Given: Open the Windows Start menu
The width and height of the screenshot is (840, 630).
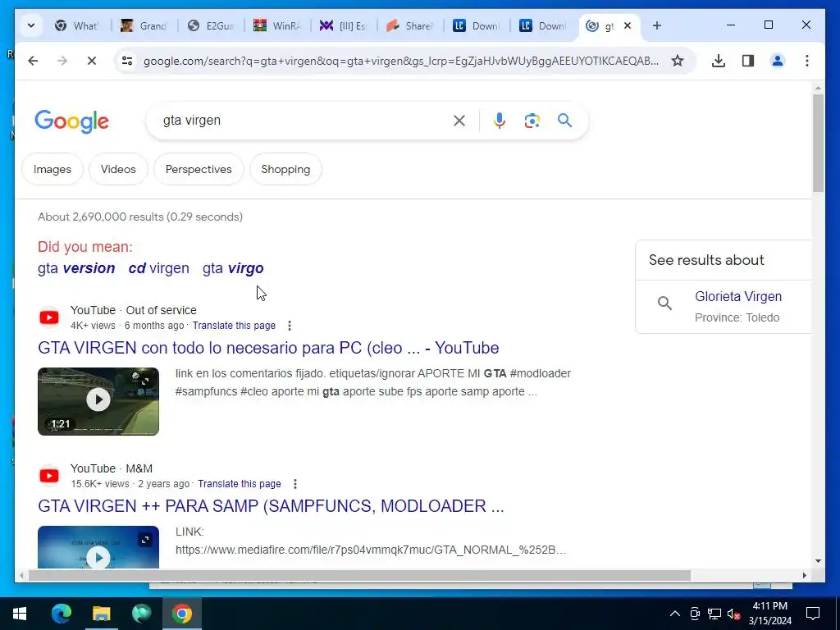Looking at the screenshot, I should pos(20,614).
